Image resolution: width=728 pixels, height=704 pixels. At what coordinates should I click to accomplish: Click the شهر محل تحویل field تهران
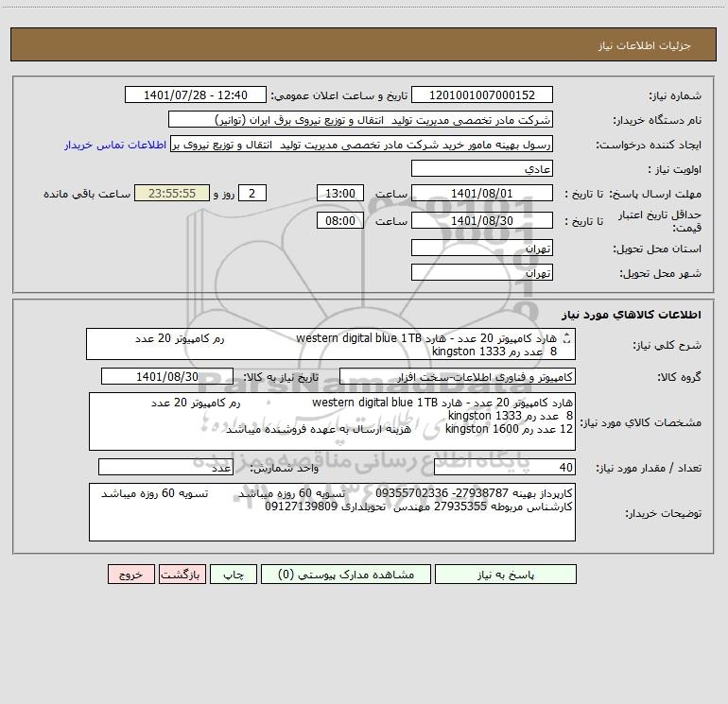[482, 272]
